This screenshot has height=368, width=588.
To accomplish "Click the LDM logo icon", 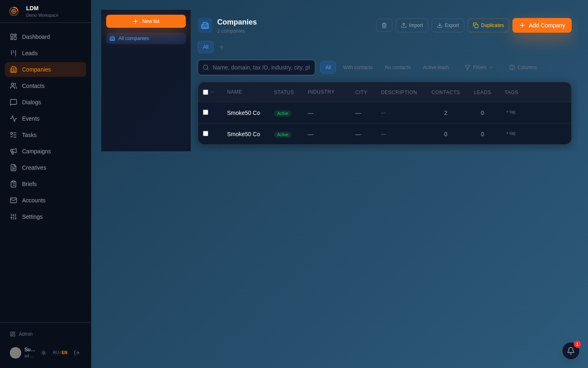I will [14, 11].
